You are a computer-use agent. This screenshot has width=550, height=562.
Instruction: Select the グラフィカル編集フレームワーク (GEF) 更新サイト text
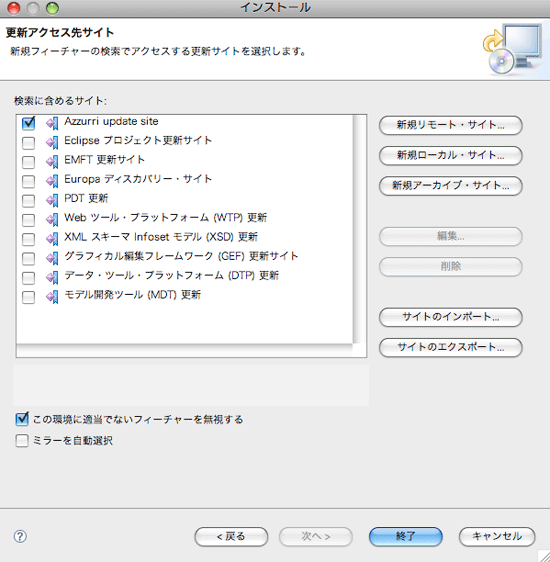tap(181, 256)
